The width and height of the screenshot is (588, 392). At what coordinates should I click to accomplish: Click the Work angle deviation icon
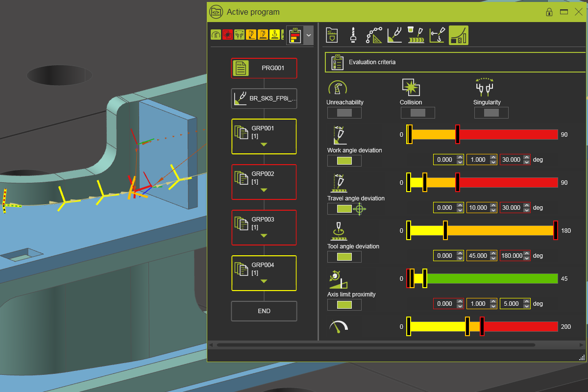pos(341,136)
